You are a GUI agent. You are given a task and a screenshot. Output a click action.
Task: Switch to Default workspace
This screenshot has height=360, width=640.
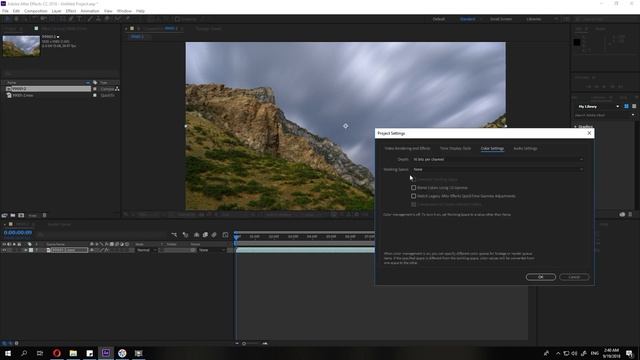[439, 19]
